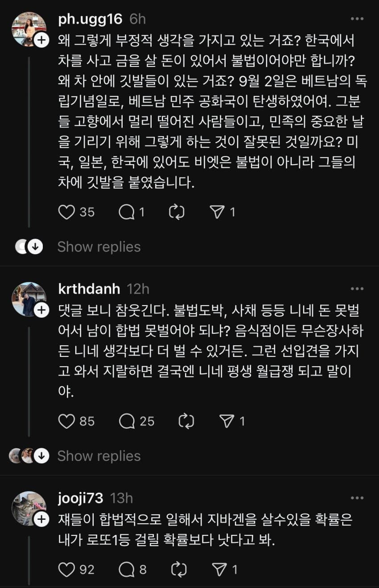Follow ph.ugg16 using avatar plus badge
The width and height of the screenshot is (379, 588).
tap(41, 40)
